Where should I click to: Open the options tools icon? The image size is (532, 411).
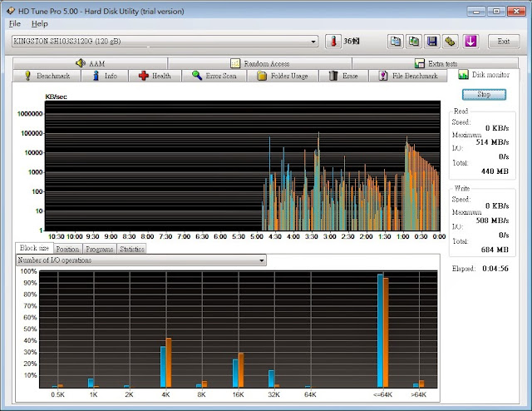point(450,42)
